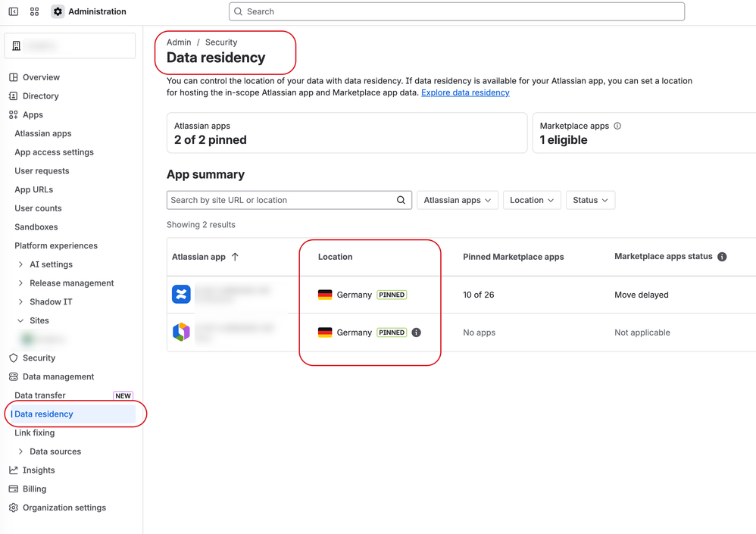Click the Atlassian apps 2 of 2 pinned card

[x=347, y=133]
